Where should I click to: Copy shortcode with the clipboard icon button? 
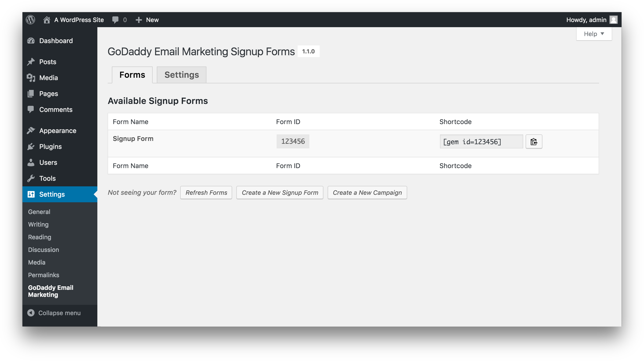[534, 142]
